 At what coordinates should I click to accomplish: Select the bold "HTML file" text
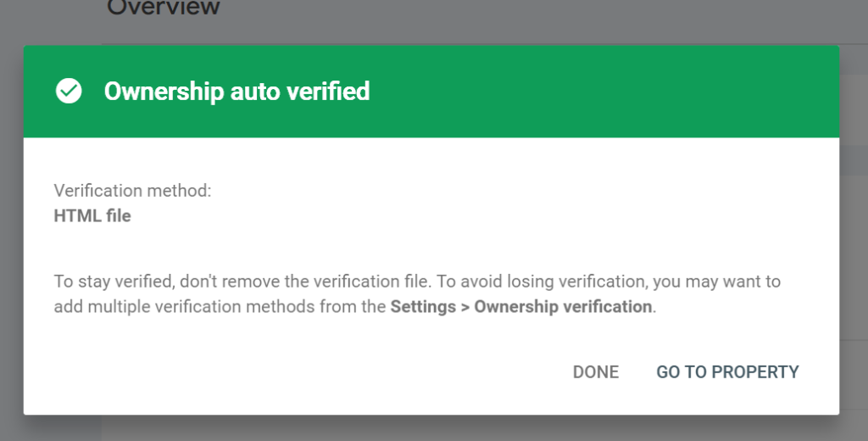[92, 215]
